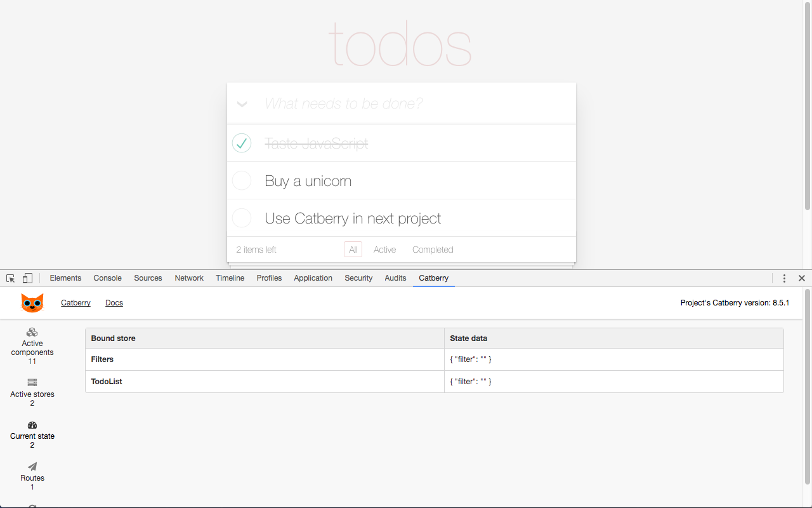Open the Sources tab
This screenshot has width=812, height=508.
(x=148, y=278)
